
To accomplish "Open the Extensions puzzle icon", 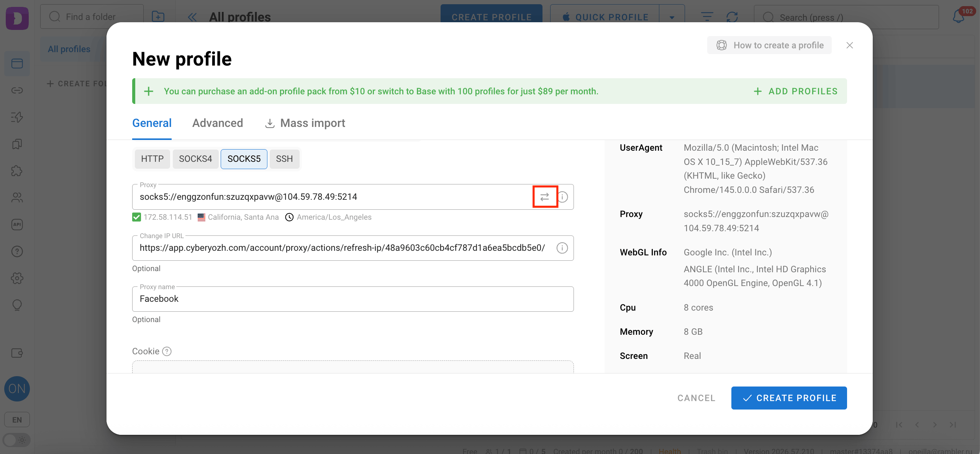I will click(x=17, y=171).
